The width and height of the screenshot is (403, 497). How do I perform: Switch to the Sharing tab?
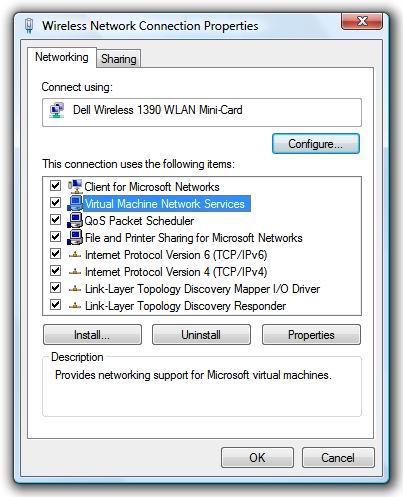tap(119, 59)
